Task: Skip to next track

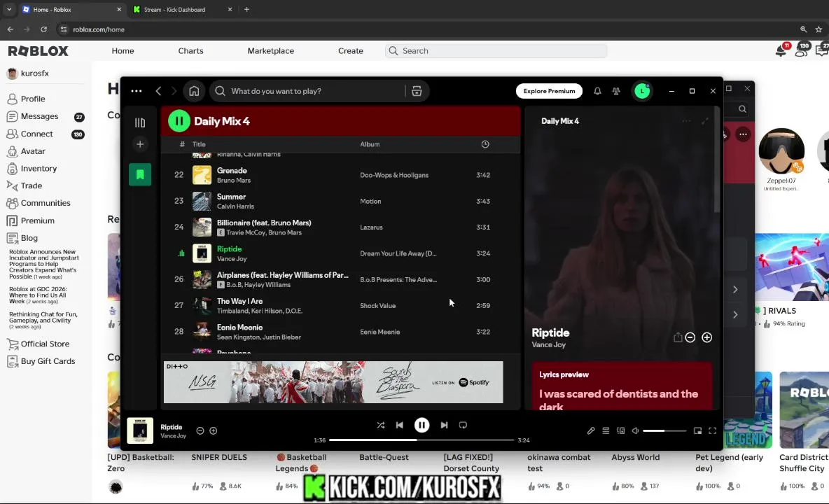Action: 444,425
